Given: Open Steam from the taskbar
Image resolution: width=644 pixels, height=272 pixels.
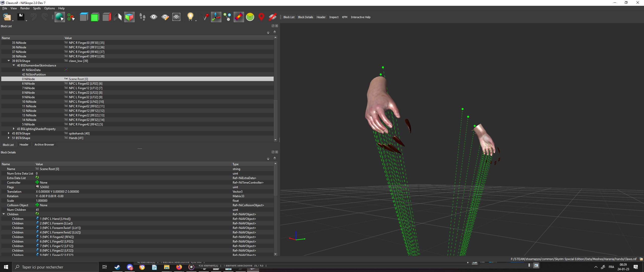Looking at the screenshot, I should [x=117, y=267].
